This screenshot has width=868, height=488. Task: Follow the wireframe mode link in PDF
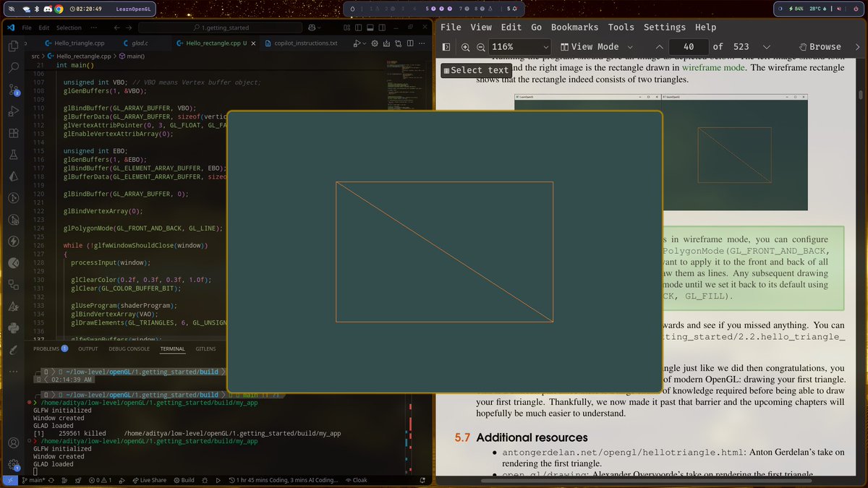[713, 67]
